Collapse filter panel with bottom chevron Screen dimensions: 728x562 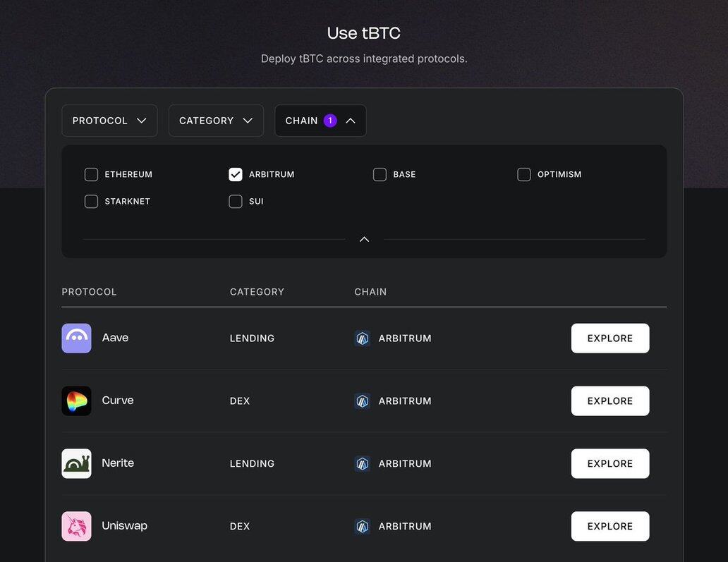coord(364,240)
